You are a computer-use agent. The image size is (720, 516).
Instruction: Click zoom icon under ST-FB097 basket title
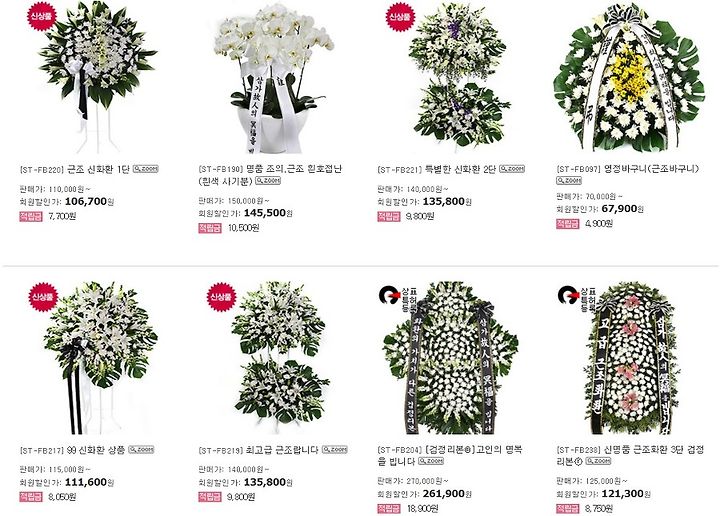(x=569, y=181)
